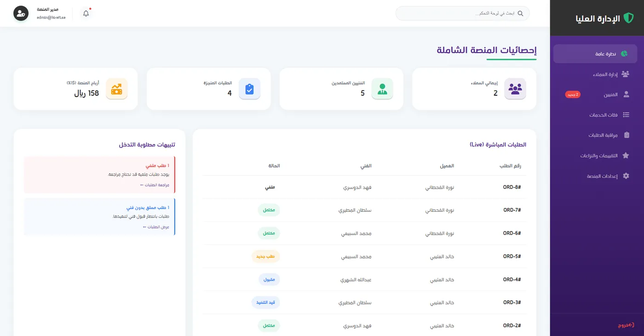Click مكتمل badge in ORD-7# row

tap(269, 210)
